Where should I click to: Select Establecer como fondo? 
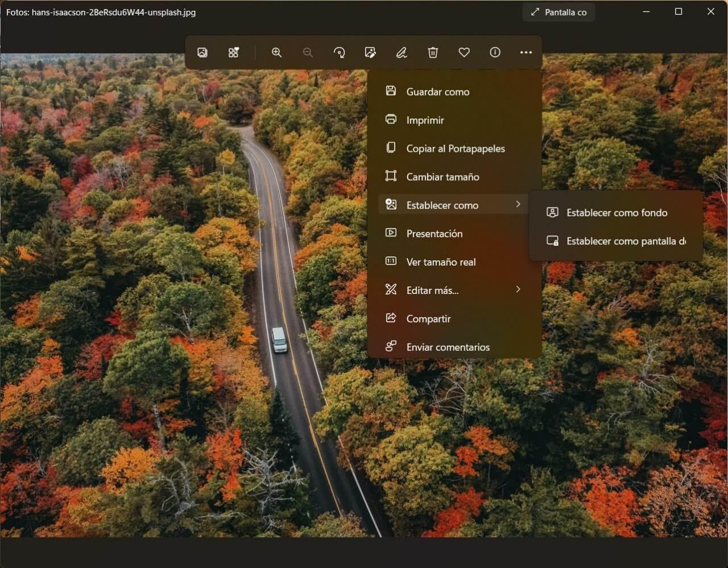(617, 213)
